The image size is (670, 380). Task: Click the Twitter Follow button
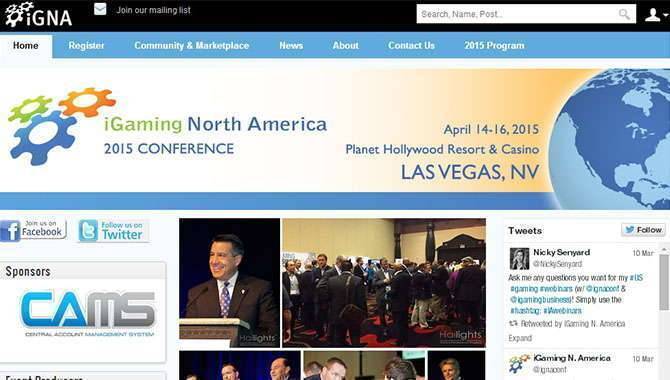point(644,230)
